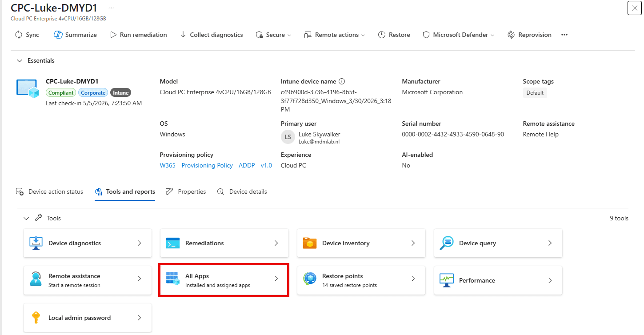This screenshot has width=644, height=335.
Task: Click the Restore button label
Action: tap(400, 35)
